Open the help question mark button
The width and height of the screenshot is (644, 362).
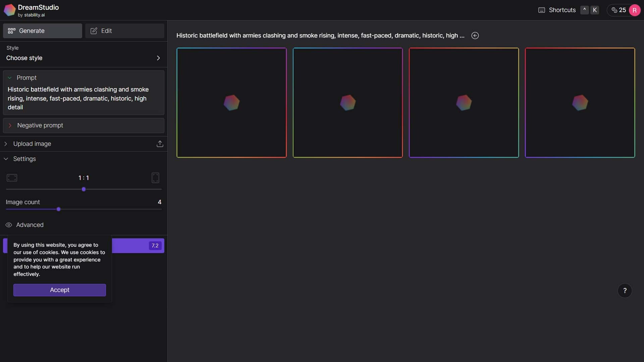[625, 291]
